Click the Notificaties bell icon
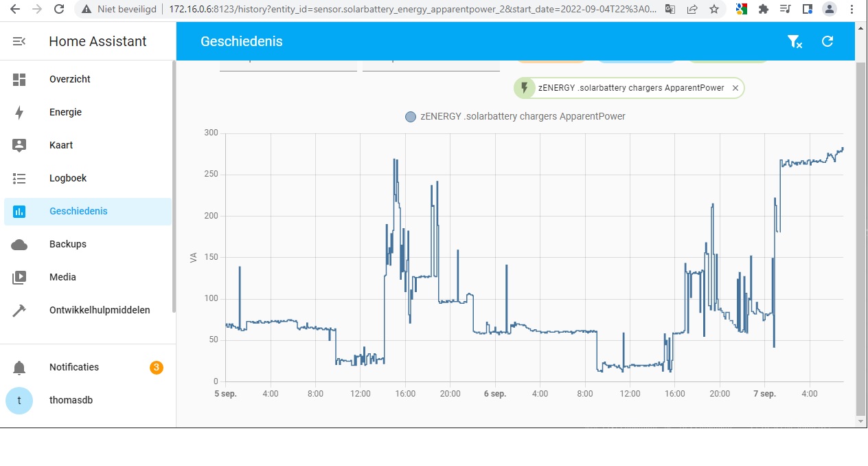This screenshot has width=868, height=466. [19, 368]
